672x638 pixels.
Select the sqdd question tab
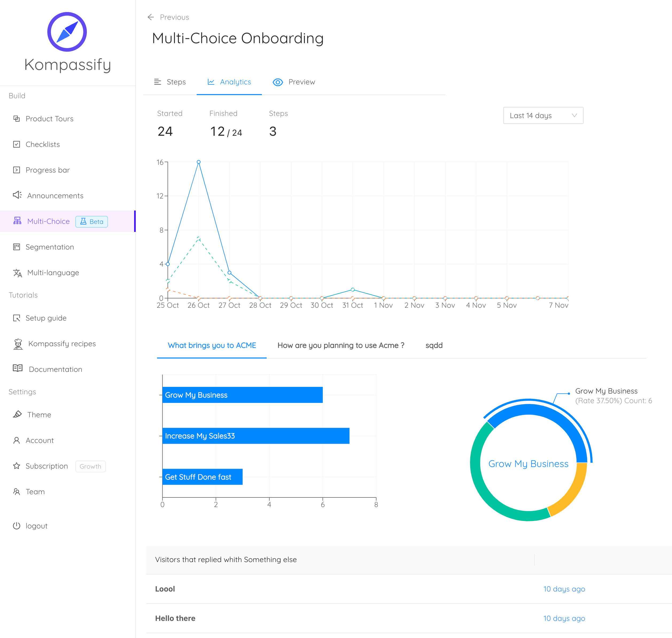pos(434,345)
